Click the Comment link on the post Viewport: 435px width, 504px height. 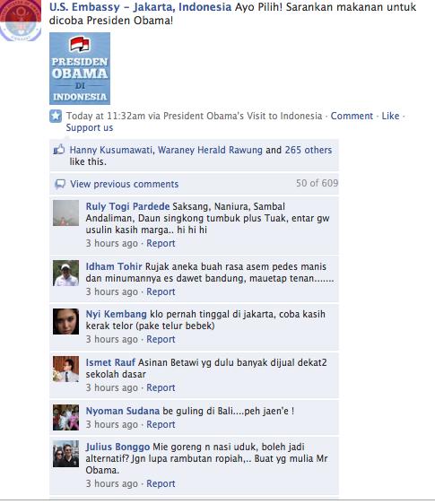[x=352, y=116]
